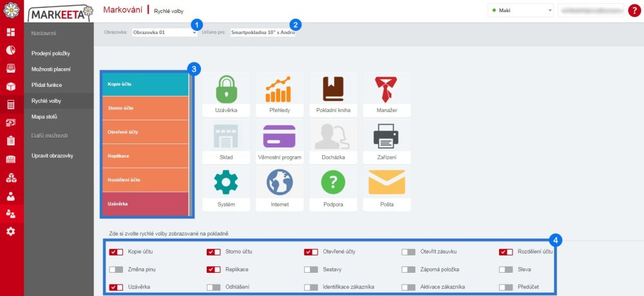Image resolution: width=644 pixels, height=296 pixels.
Task: Open the Přehledy chart tile
Action: (279, 95)
